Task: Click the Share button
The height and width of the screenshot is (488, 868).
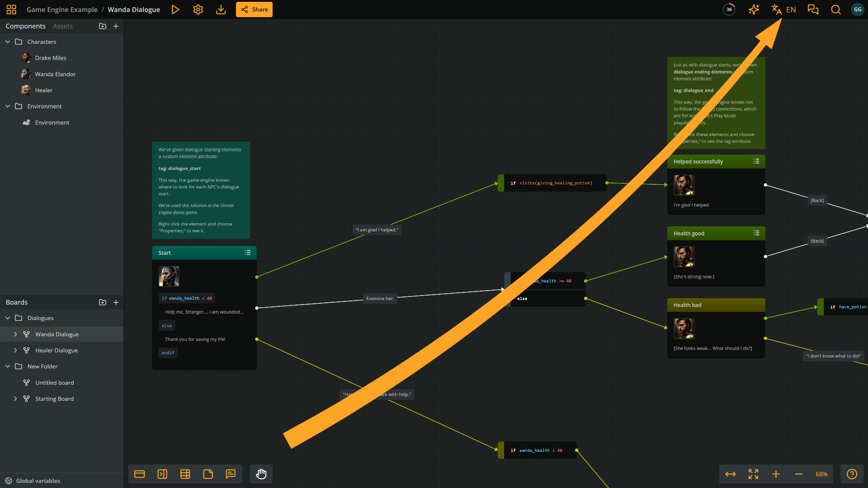Action: [x=254, y=9]
